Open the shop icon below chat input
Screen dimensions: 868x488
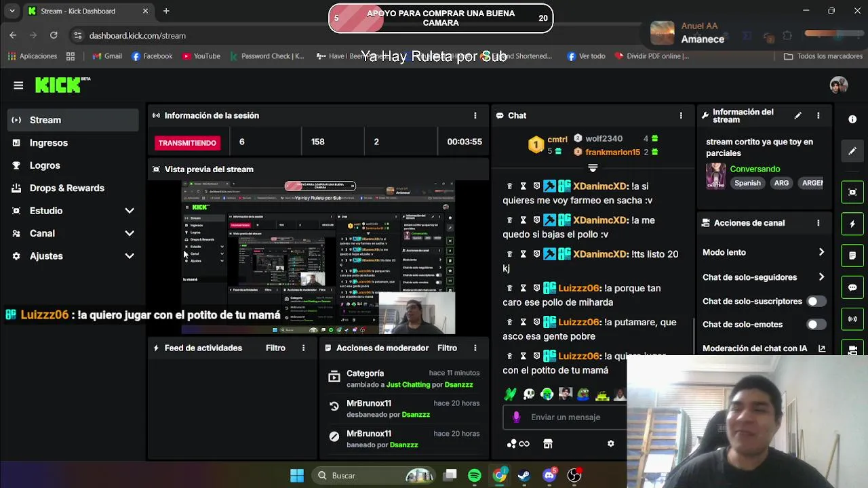coord(548,444)
